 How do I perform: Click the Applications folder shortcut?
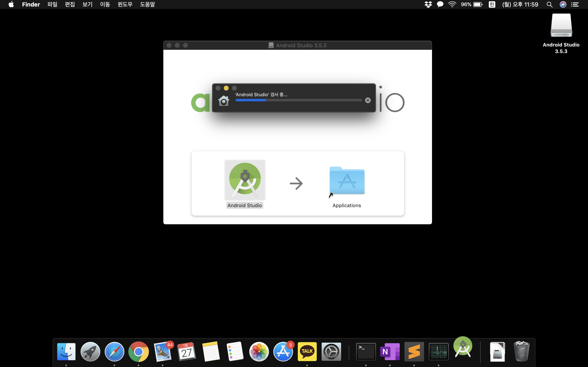click(347, 181)
